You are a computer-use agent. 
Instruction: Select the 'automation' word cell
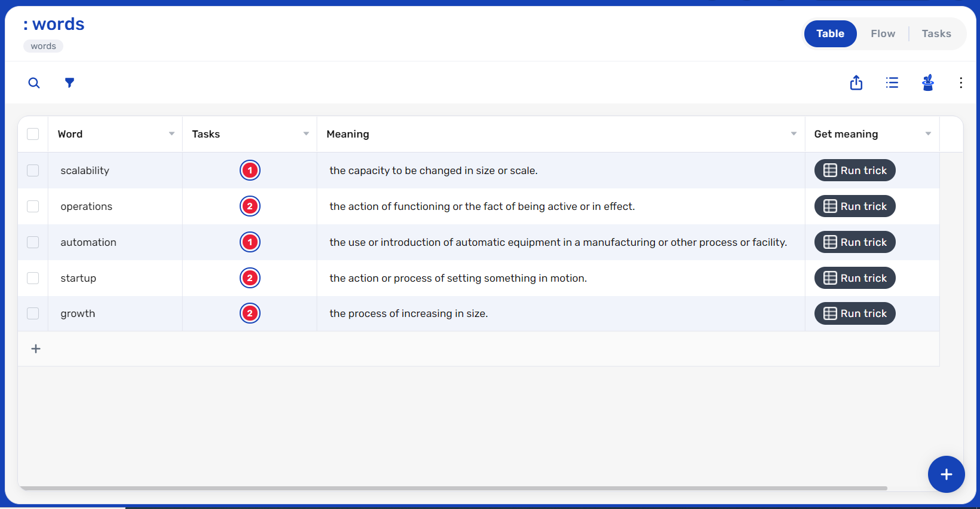115,242
